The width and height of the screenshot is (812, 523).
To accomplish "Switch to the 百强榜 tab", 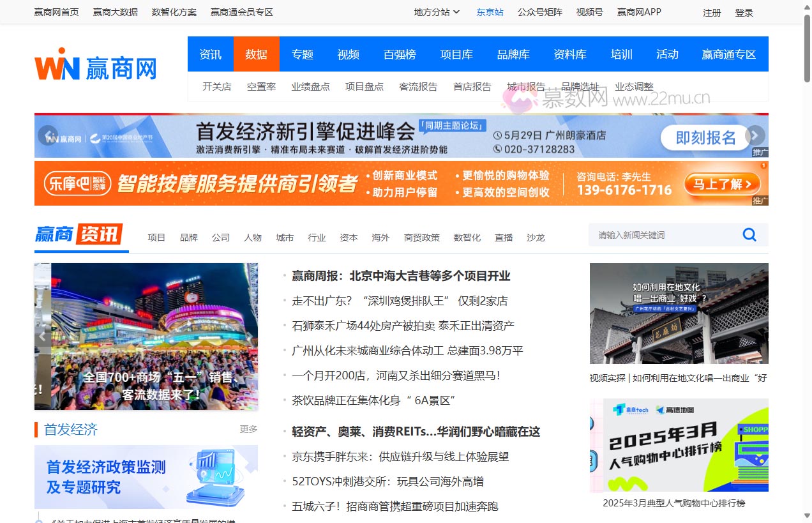I will tap(399, 54).
